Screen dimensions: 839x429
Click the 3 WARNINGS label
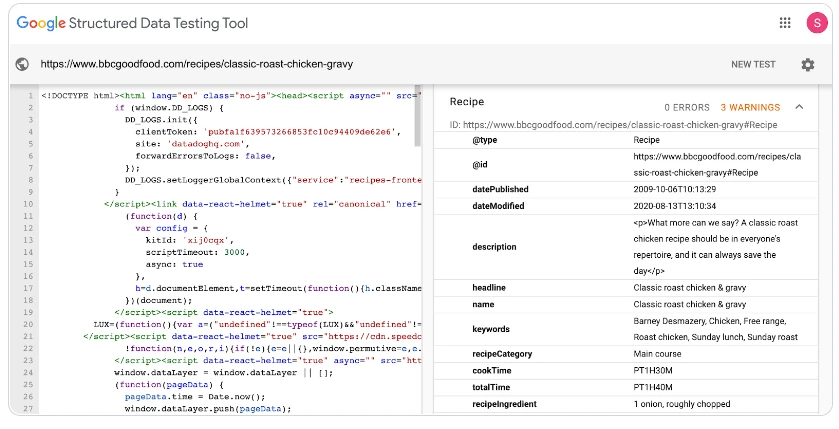click(x=750, y=108)
